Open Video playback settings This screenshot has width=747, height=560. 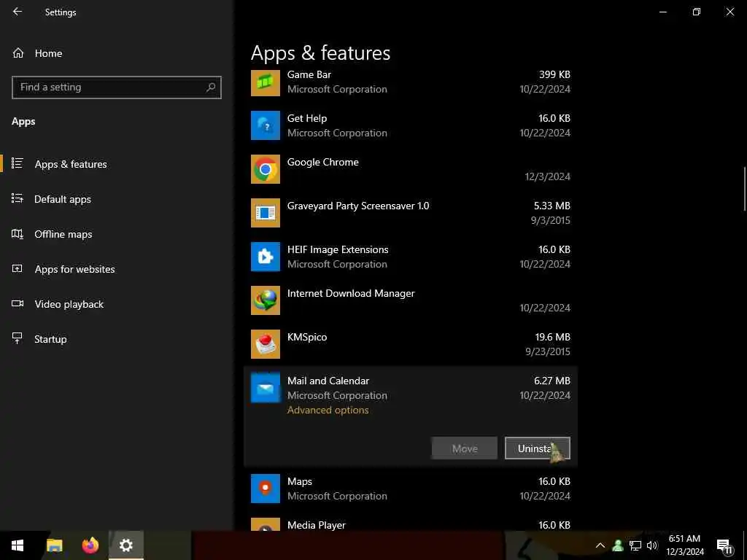(117, 304)
